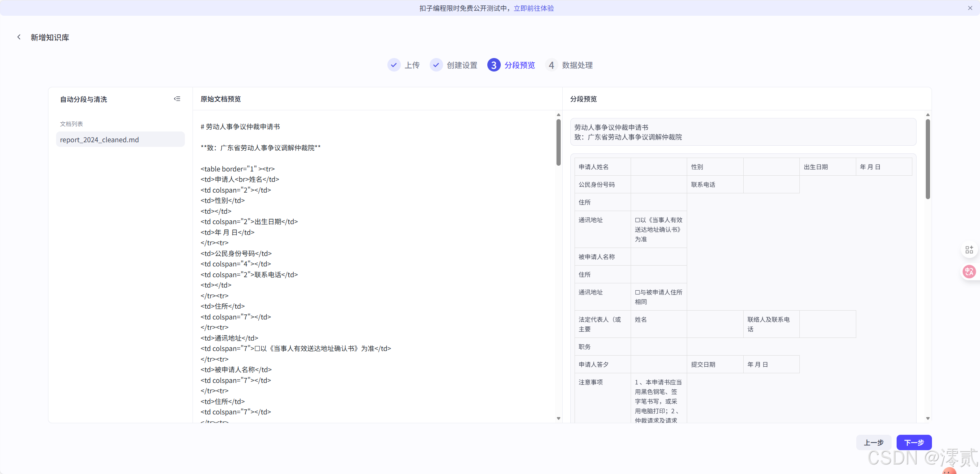980x474 pixels.
Task: Collapse the 自动分段与清洗 document list panel
Action: [177, 99]
